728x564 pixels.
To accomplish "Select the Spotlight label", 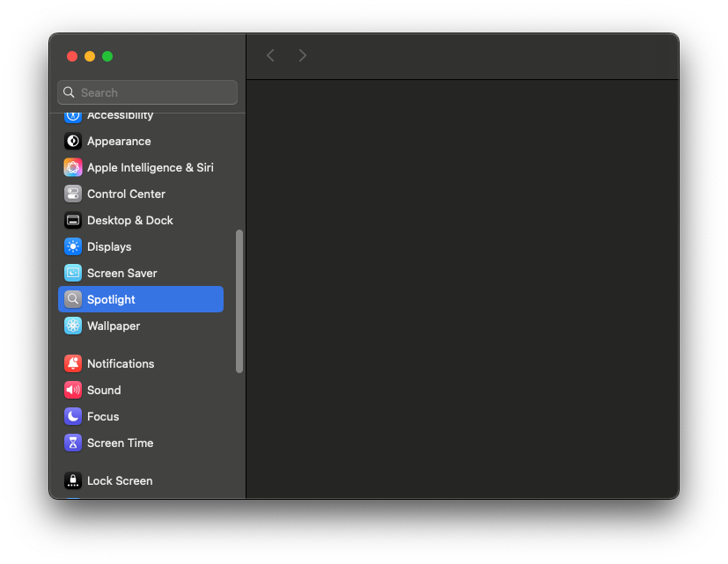I will (112, 300).
